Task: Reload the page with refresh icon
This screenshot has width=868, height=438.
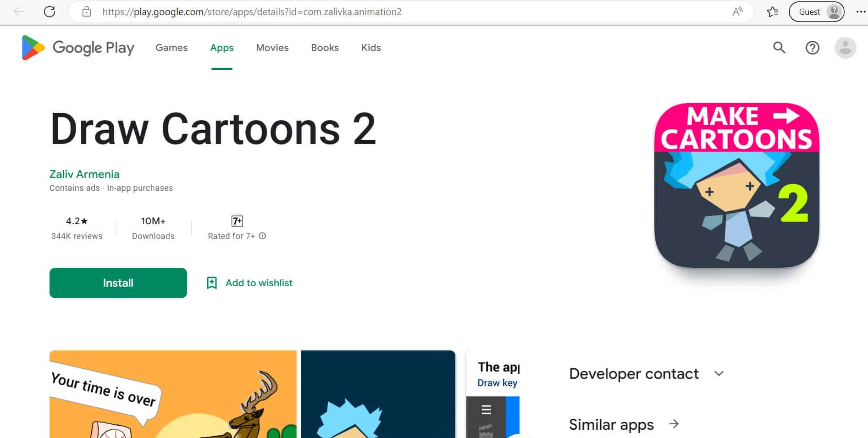Action: pyautogui.click(x=50, y=12)
